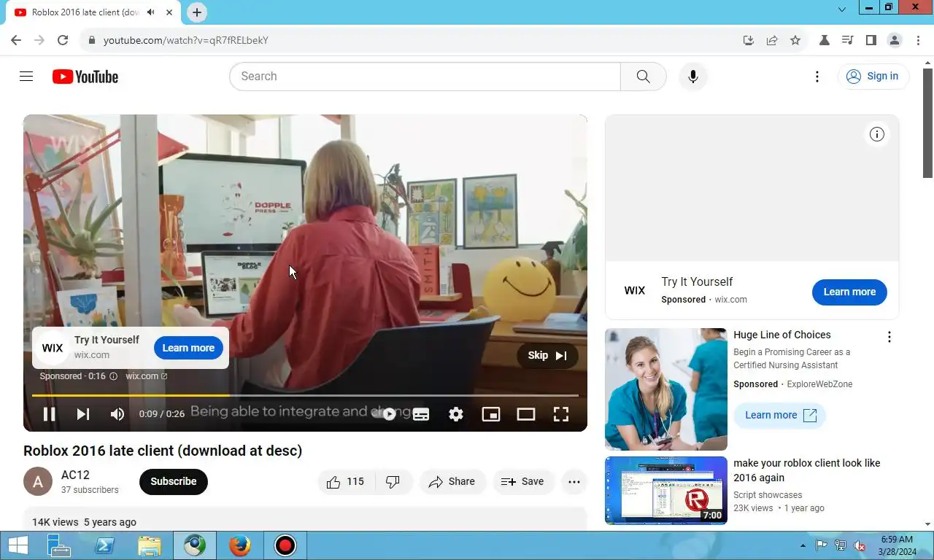Viewport: 934px width, 560px height.
Task: Click Learn more on nursing assistant ad
Action: coord(779,415)
